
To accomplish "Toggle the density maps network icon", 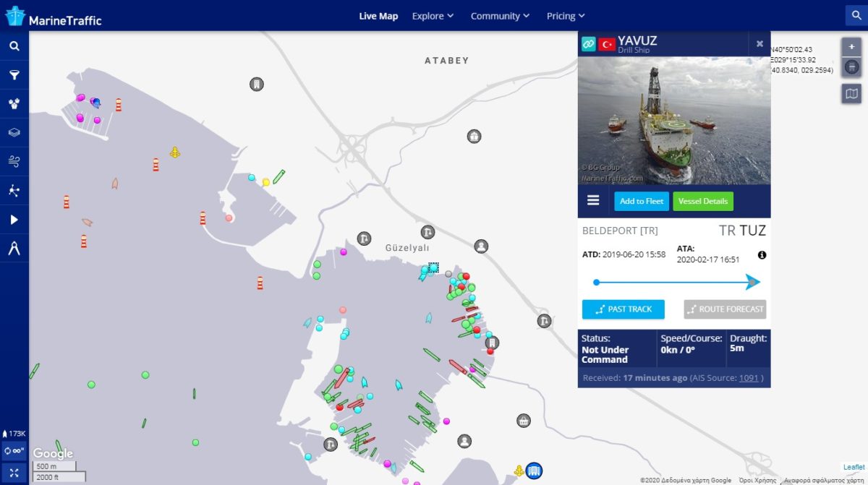I will 14,191.
